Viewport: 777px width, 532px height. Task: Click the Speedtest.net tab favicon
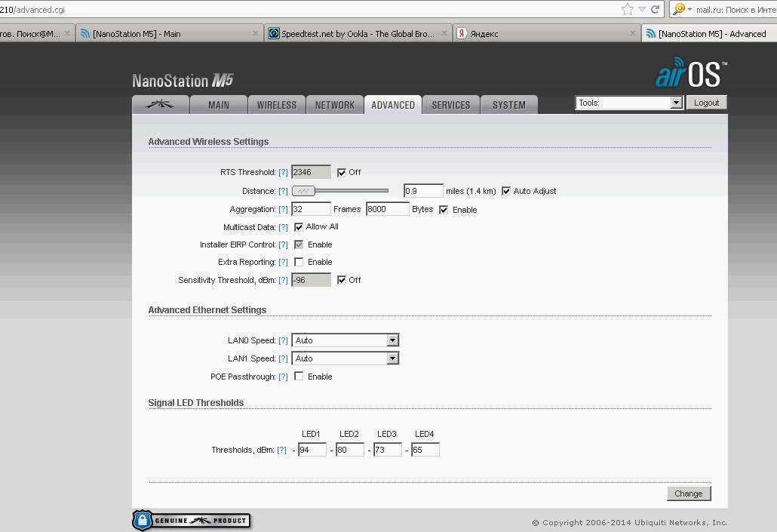click(274, 33)
